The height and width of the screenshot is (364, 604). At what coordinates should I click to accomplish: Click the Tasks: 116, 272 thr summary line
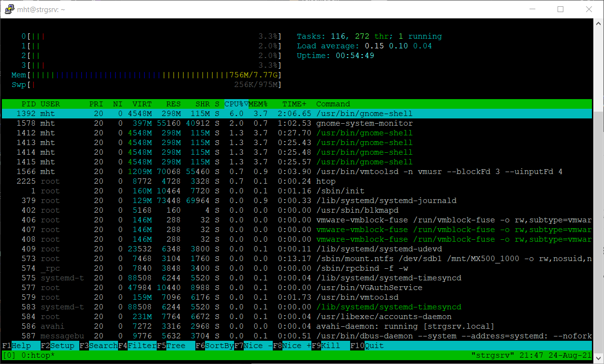[369, 36]
